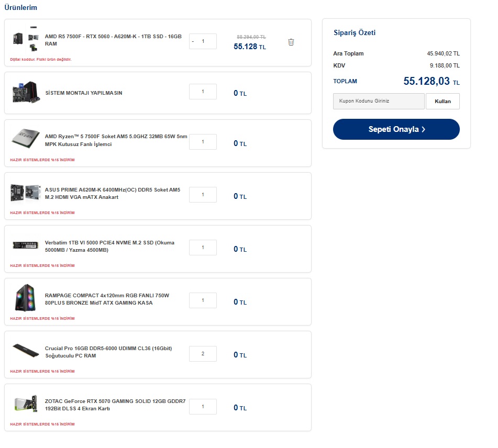Click the SİSTEM MONTAJI YAPILMASIN product image

(x=26, y=92)
